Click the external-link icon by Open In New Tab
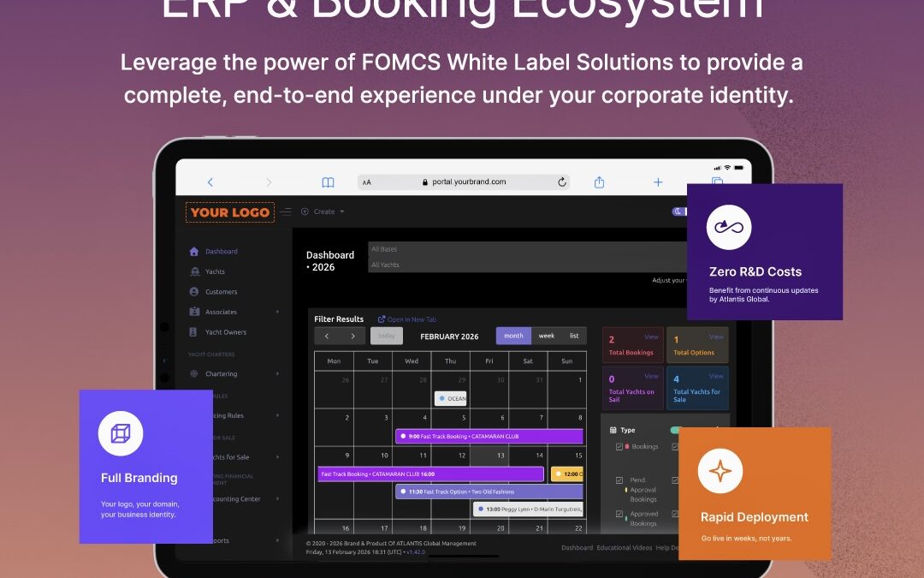 click(x=382, y=319)
